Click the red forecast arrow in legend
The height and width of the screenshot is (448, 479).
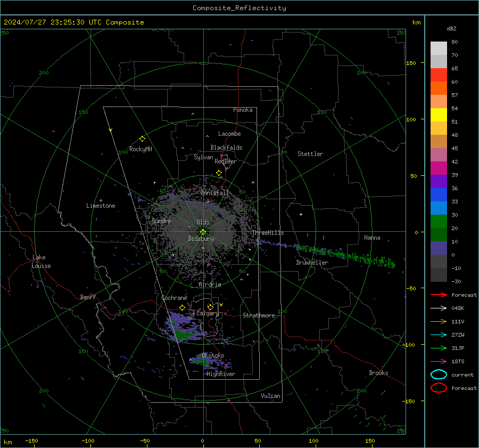point(439,295)
